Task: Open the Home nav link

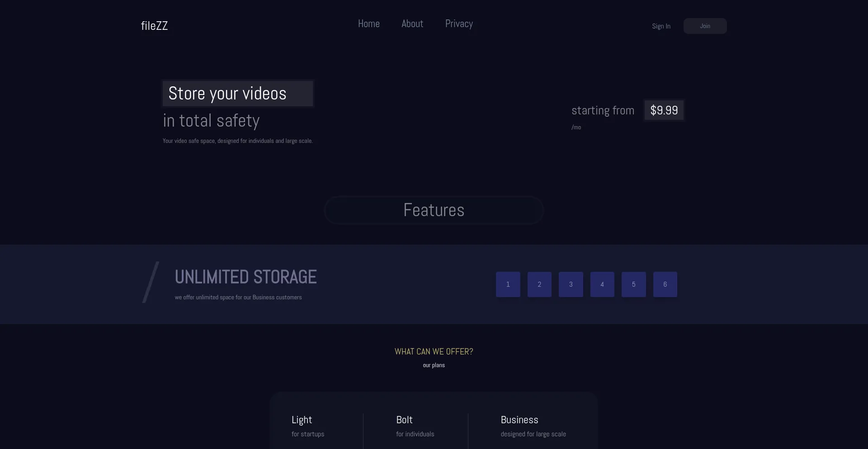Action: pos(368,24)
